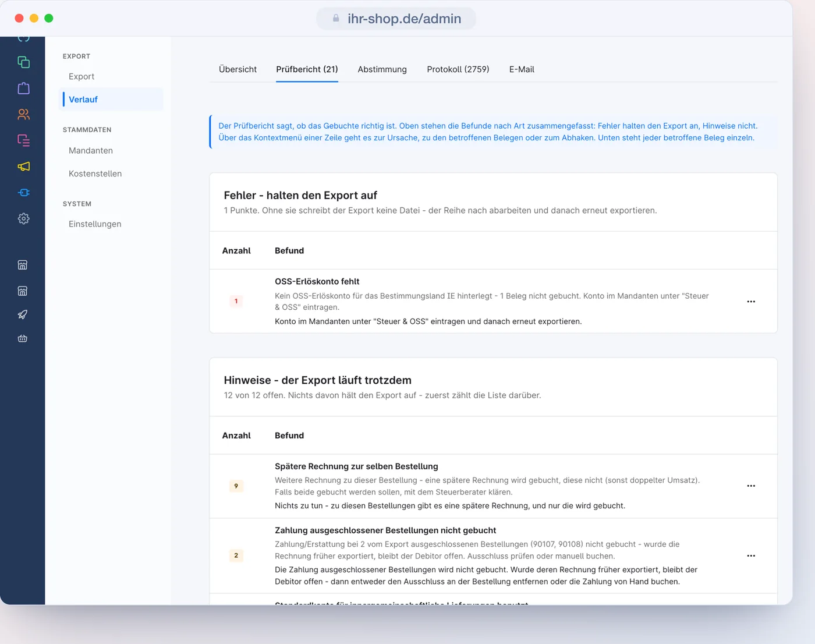Click the upper storefront icon in sidebar
Viewport: 815px width, 644px height.
click(x=23, y=265)
